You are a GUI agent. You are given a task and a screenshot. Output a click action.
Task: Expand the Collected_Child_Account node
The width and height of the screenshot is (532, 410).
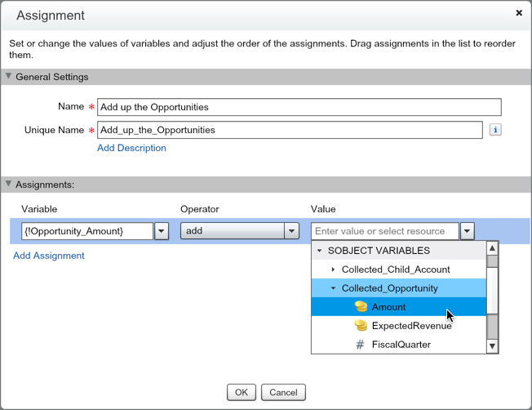(333, 270)
